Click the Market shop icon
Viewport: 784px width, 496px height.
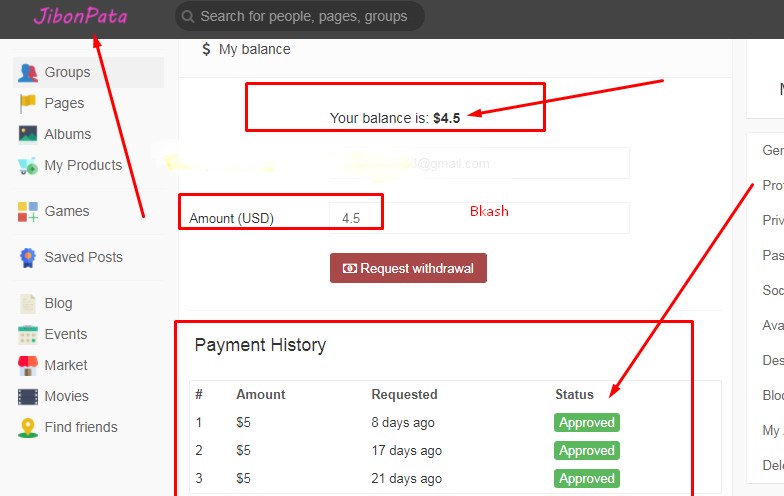(x=28, y=365)
